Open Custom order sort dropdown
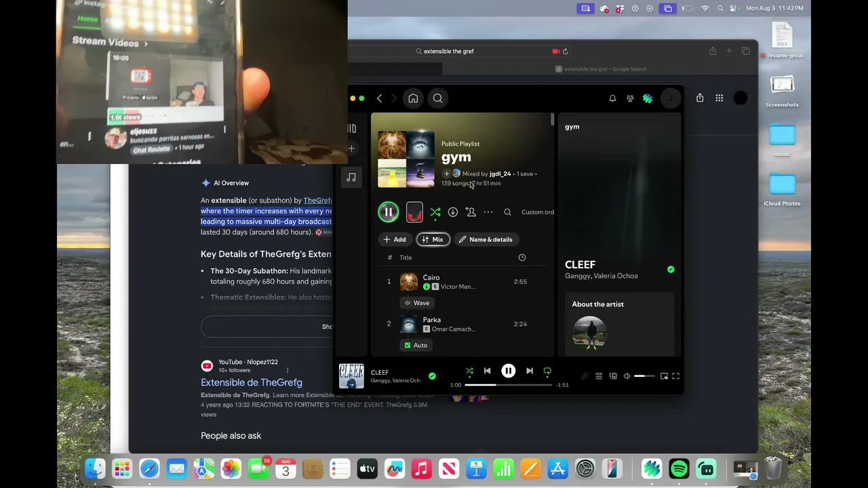This screenshot has height=488, width=868. pyautogui.click(x=538, y=212)
